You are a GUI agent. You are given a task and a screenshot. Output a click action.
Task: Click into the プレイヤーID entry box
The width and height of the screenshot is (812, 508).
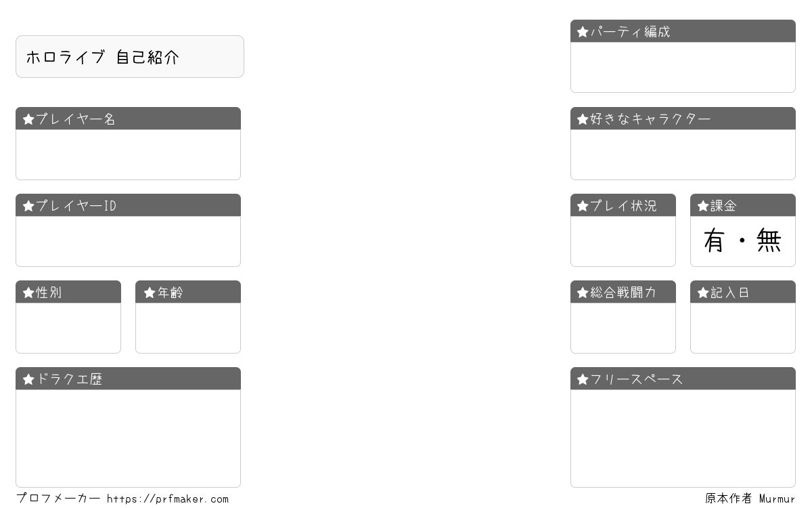[x=128, y=241]
